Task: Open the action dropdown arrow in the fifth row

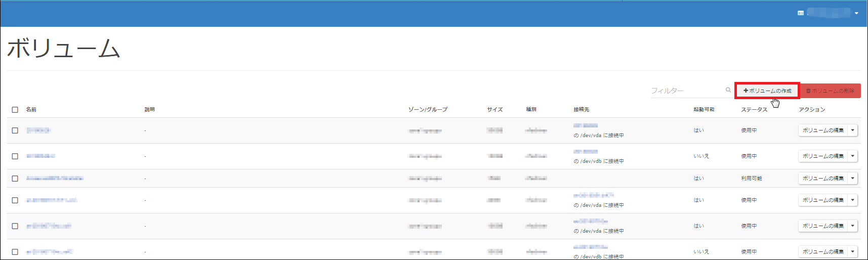Action: (x=853, y=226)
